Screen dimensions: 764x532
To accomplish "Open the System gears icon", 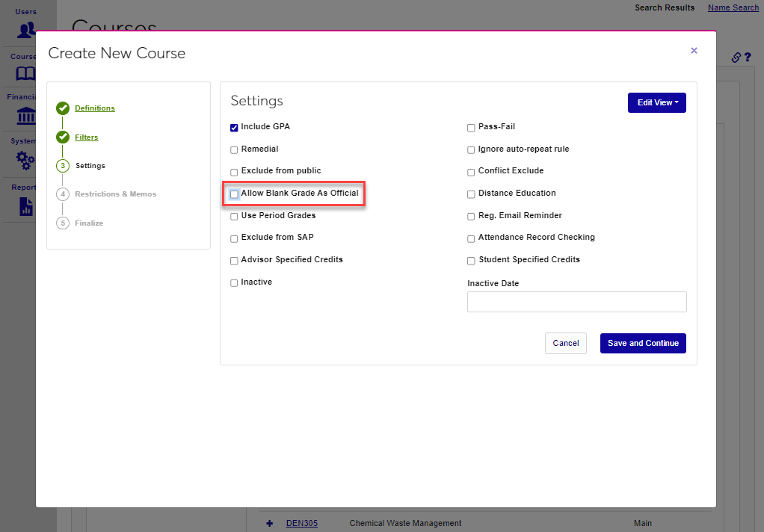I will click(x=26, y=160).
